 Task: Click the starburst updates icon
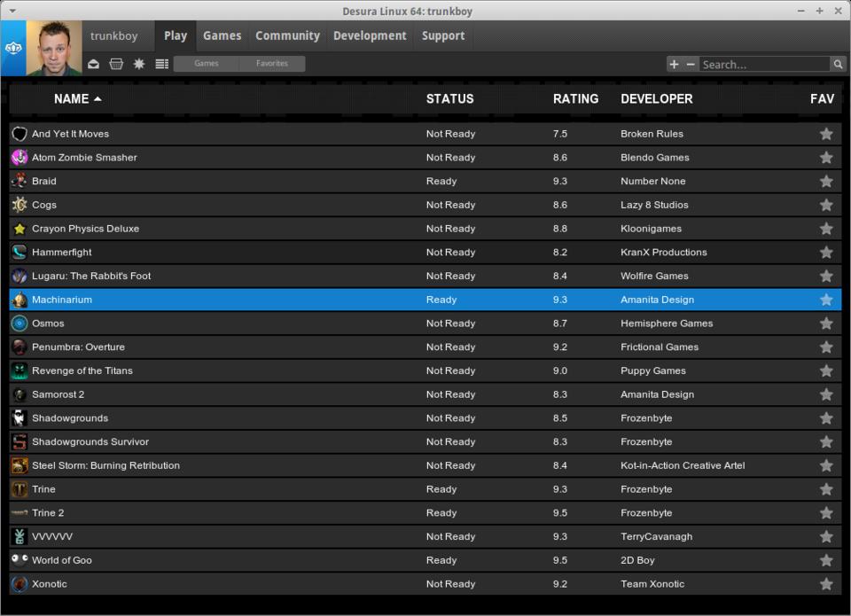point(139,64)
